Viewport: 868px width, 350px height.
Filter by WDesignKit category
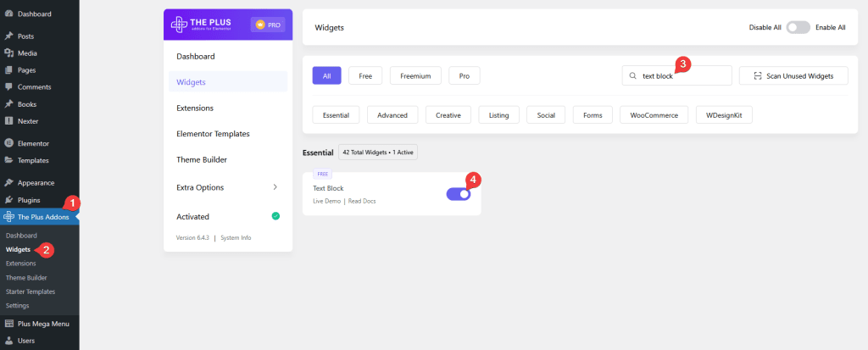[724, 115]
